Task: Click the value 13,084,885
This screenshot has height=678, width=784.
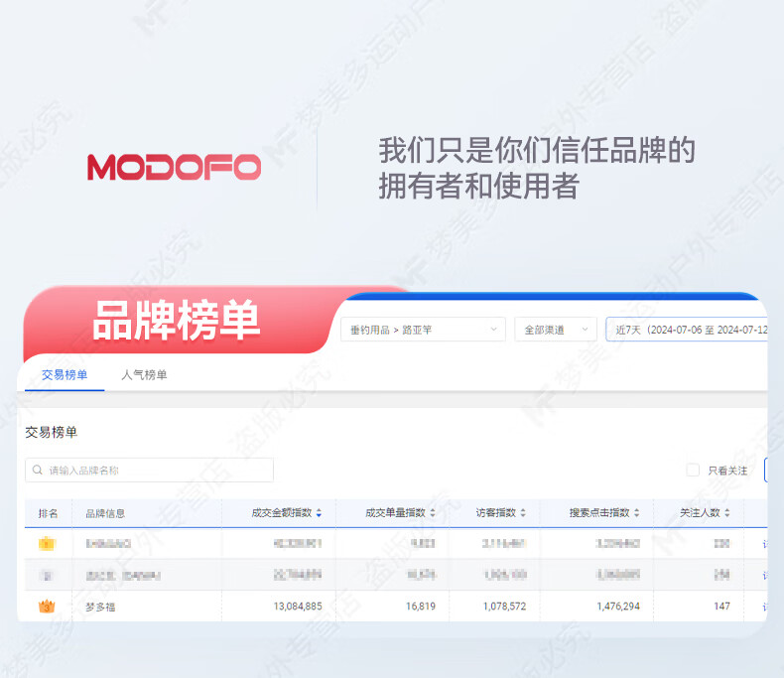Action: point(298,607)
